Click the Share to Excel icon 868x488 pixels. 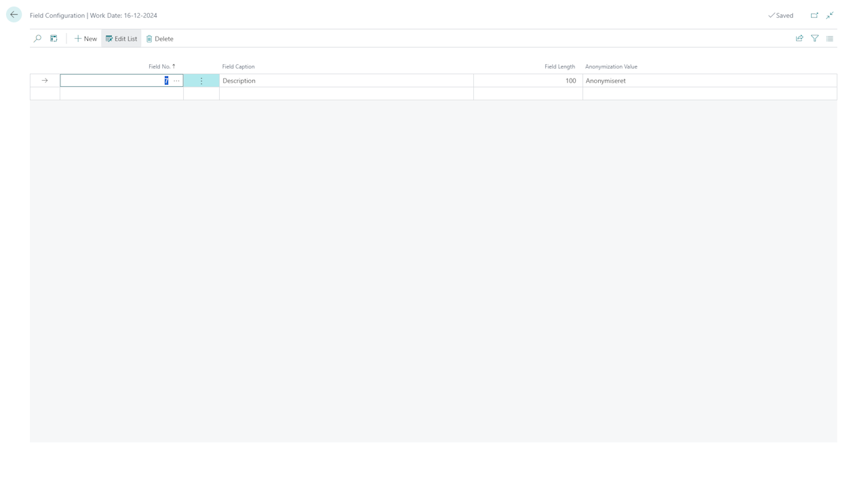tap(800, 39)
